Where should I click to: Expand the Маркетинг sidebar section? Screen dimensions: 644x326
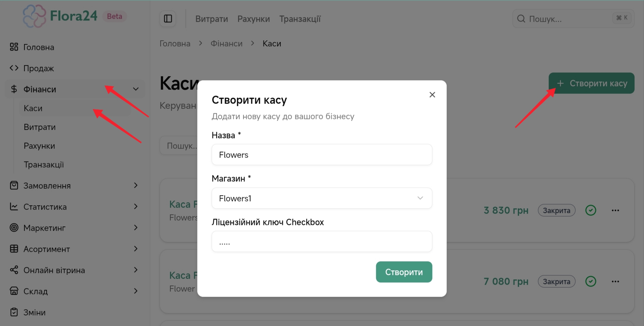click(136, 228)
